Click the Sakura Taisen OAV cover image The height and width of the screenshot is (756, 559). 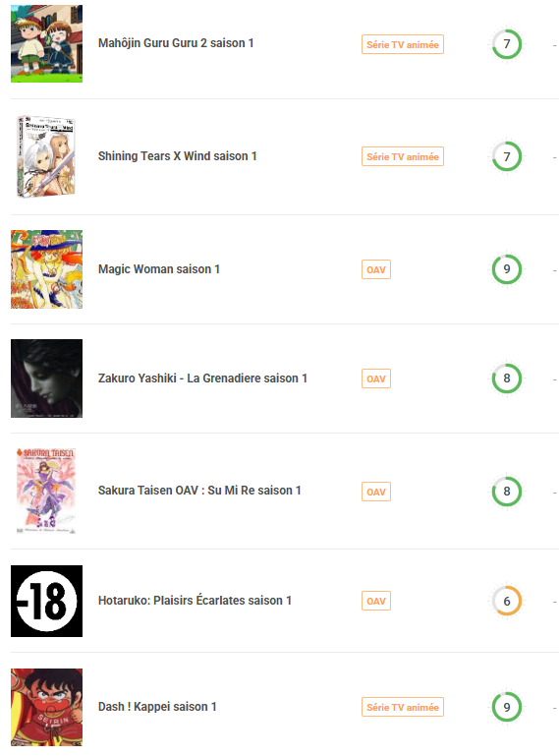pyautogui.click(x=47, y=491)
